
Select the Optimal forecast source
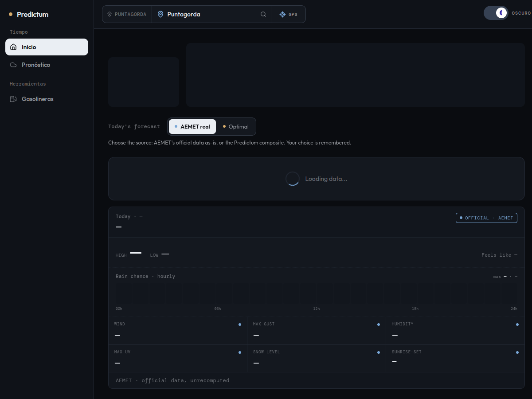point(236,126)
